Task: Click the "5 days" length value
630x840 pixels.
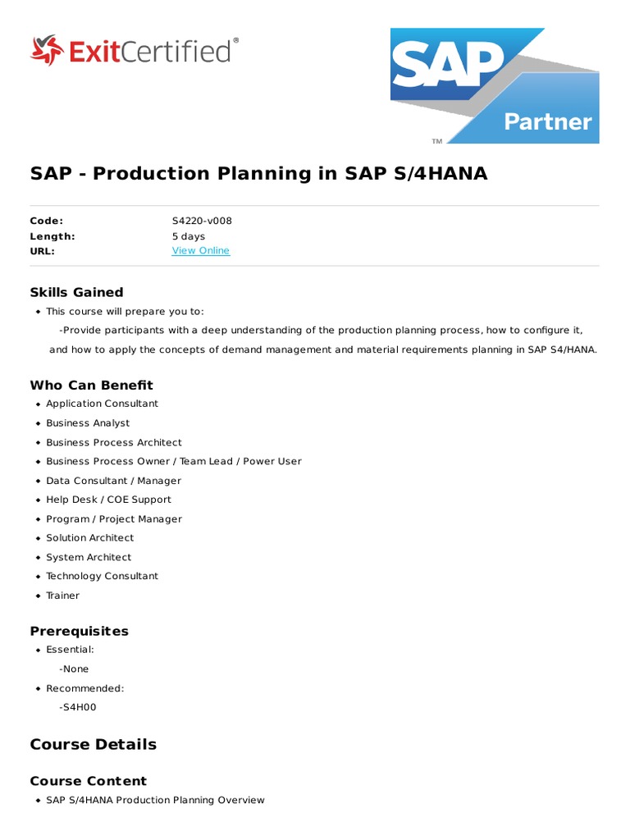Action: (x=189, y=236)
